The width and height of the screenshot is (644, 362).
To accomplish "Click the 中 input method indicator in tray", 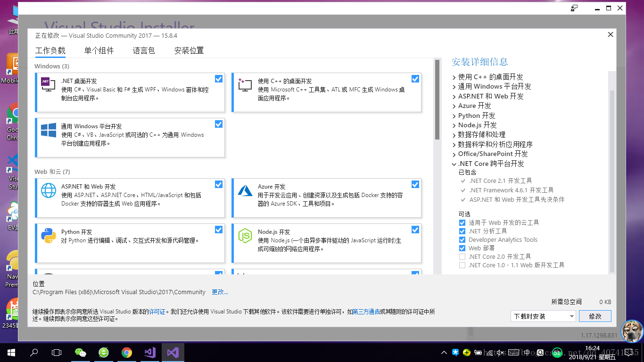I will click(x=527, y=353).
